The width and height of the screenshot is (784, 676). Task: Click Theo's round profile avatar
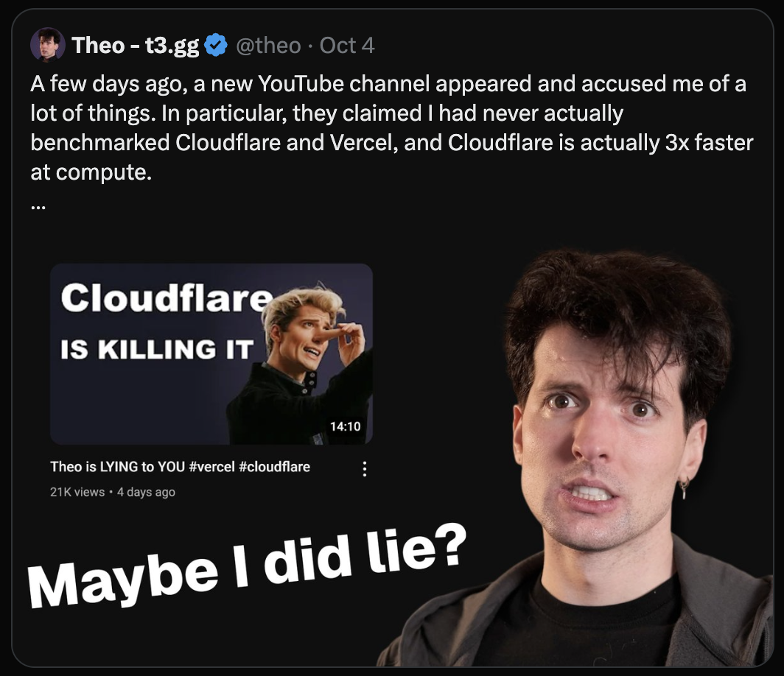(48, 46)
